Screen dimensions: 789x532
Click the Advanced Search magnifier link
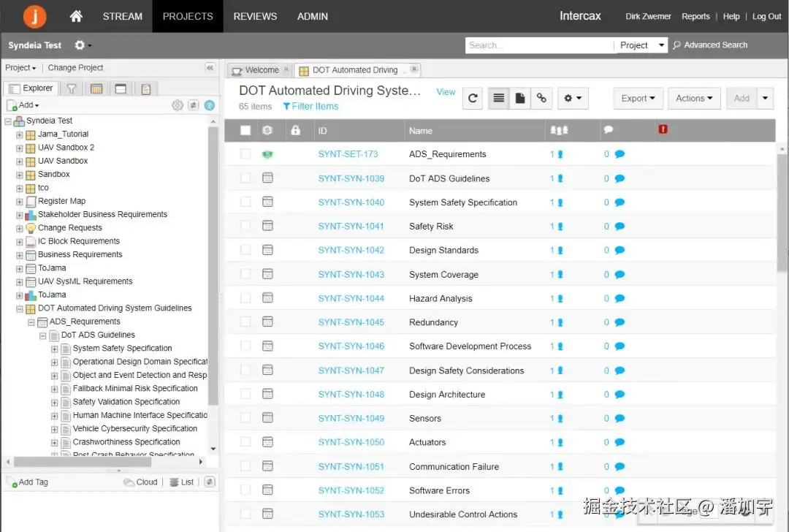(710, 45)
